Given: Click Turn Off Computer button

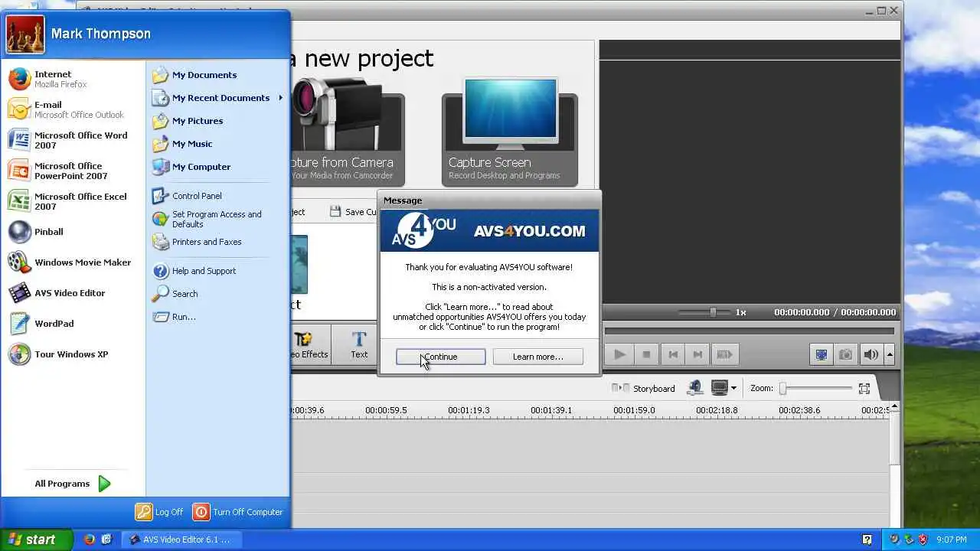Looking at the screenshot, I should click(238, 512).
